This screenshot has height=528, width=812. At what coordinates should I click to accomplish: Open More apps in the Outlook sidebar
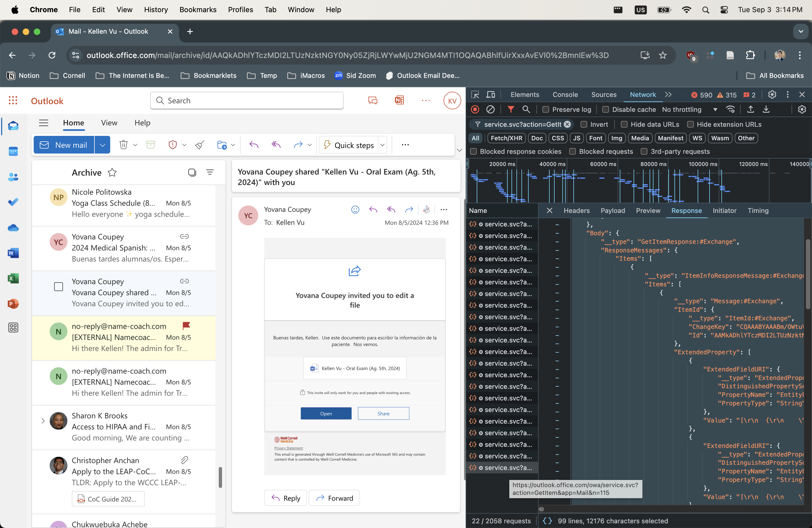click(13, 328)
